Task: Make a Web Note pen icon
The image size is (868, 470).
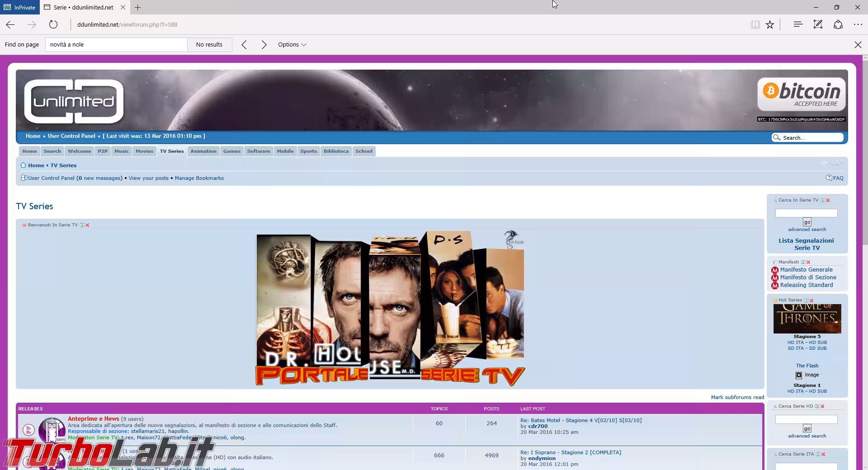Action: [x=818, y=24]
